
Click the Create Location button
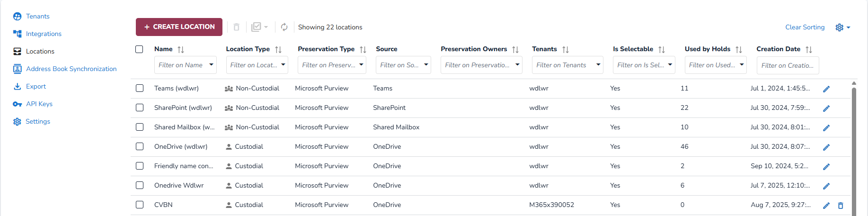(x=179, y=27)
